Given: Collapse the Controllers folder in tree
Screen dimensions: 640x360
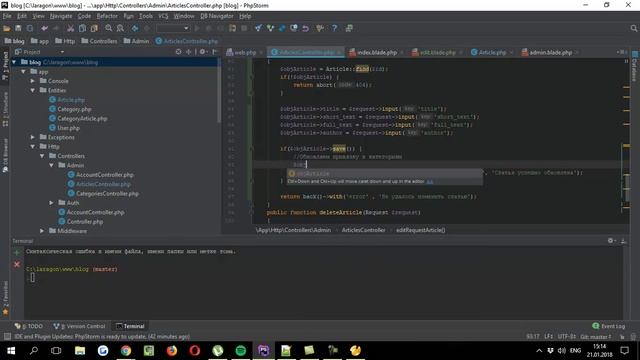Looking at the screenshot, I should pos(42,156).
